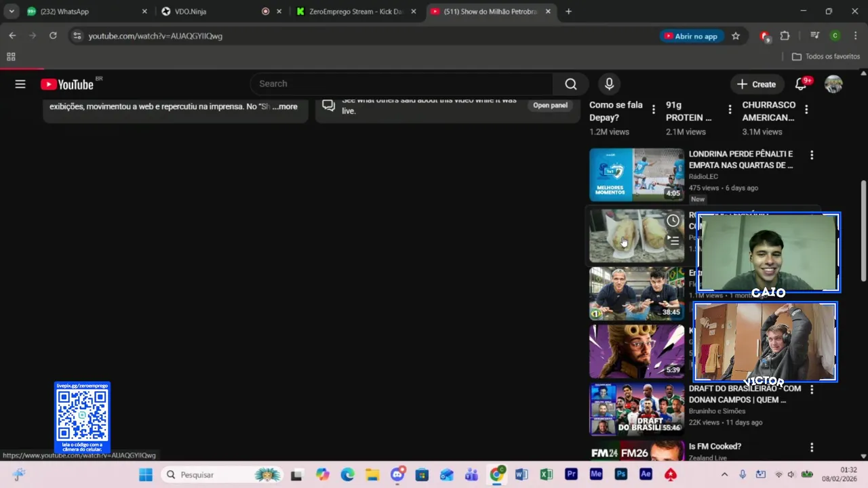This screenshot has width=868, height=488.
Task: Switch to the WhatsApp tab
Action: pos(85,12)
